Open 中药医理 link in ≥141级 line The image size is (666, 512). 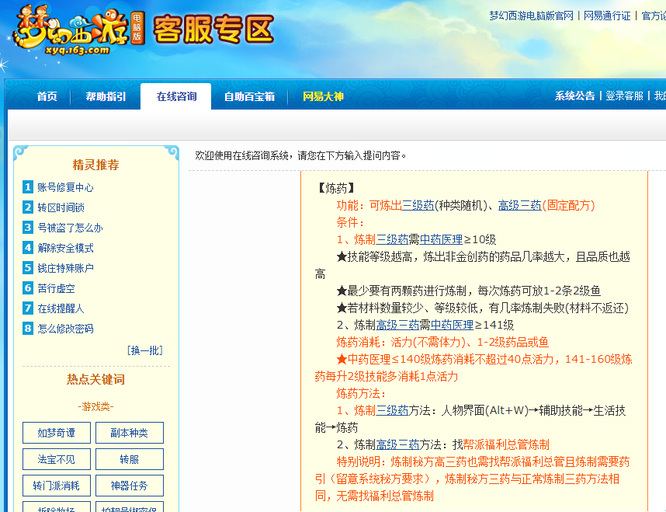point(452,325)
